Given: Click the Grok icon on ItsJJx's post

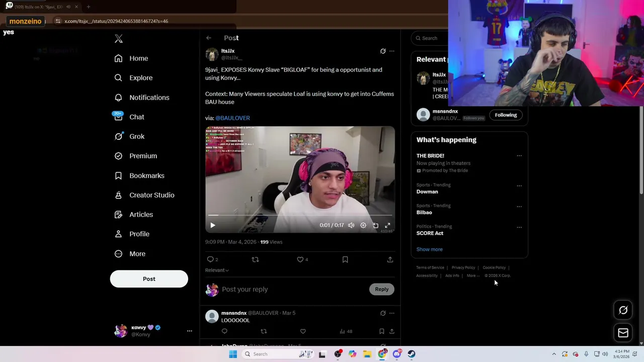Looking at the screenshot, I should point(383,51).
